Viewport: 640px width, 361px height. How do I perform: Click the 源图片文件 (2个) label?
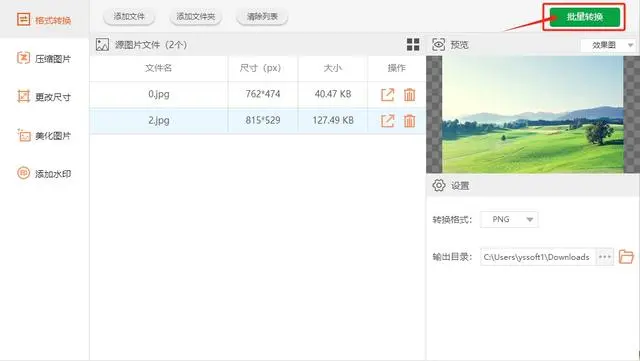(151, 45)
